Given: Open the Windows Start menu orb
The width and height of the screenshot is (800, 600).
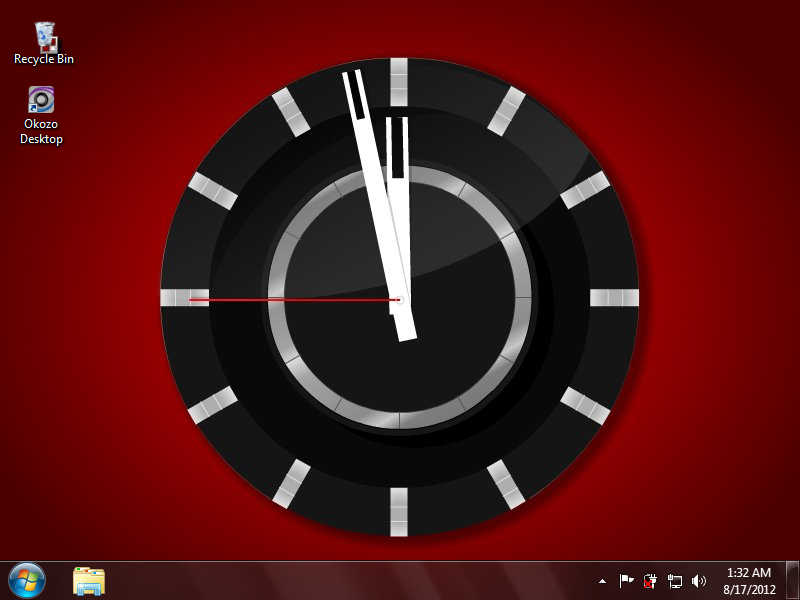Looking at the screenshot, I should point(27,580).
